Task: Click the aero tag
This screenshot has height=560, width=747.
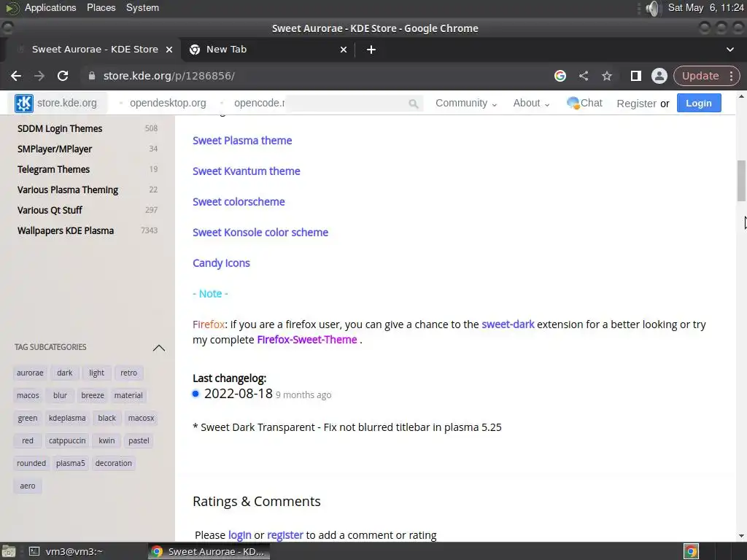Action: tap(28, 486)
